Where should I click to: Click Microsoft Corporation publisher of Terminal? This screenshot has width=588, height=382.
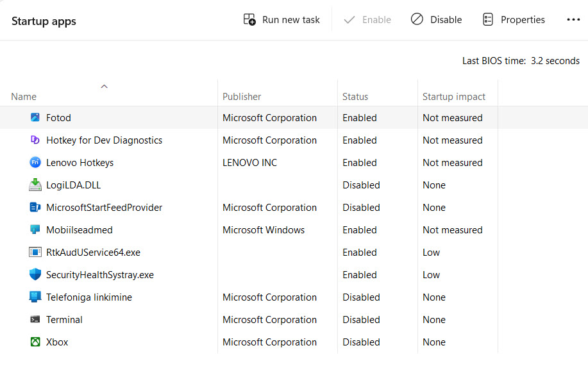(269, 320)
